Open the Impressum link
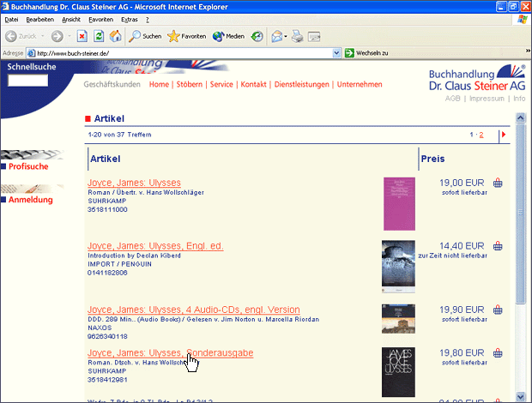This screenshot has height=403, width=532. coord(487,99)
